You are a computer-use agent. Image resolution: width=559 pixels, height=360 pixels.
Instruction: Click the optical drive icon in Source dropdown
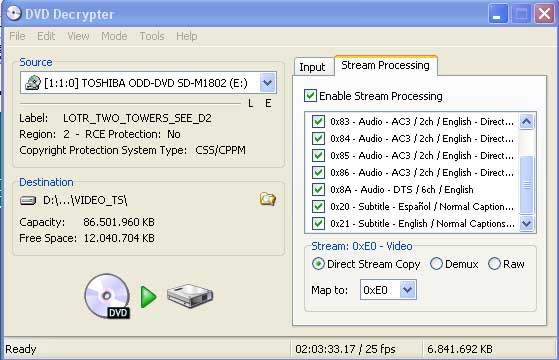tap(33, 83)
